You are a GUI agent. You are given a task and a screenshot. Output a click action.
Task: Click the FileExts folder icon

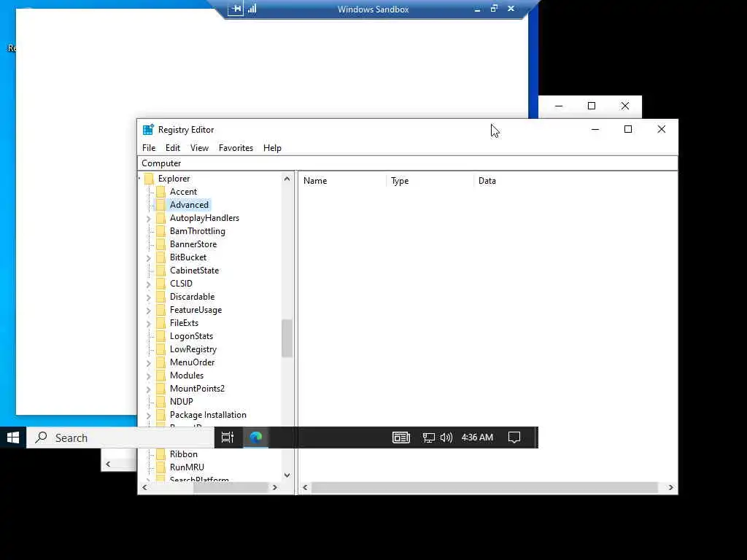(x=161, y=323)
